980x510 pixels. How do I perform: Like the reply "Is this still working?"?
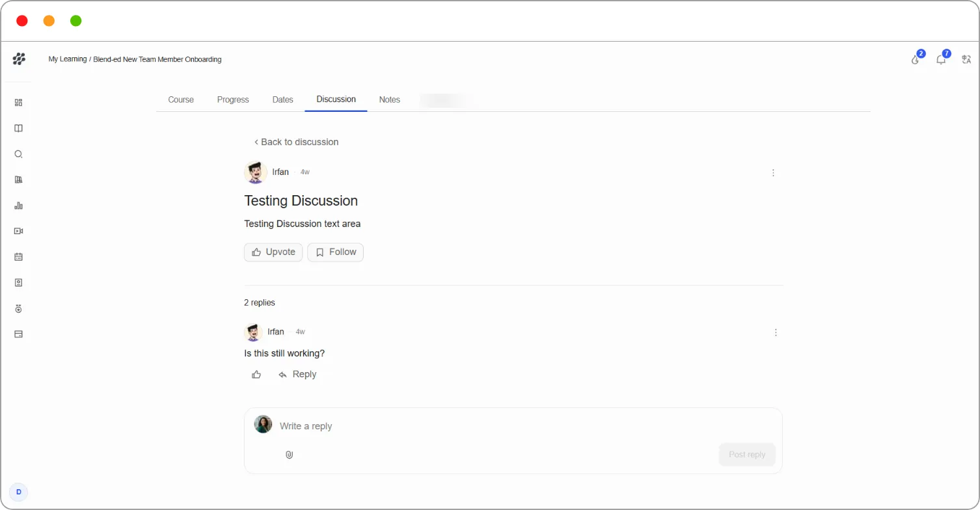(256, 375)
